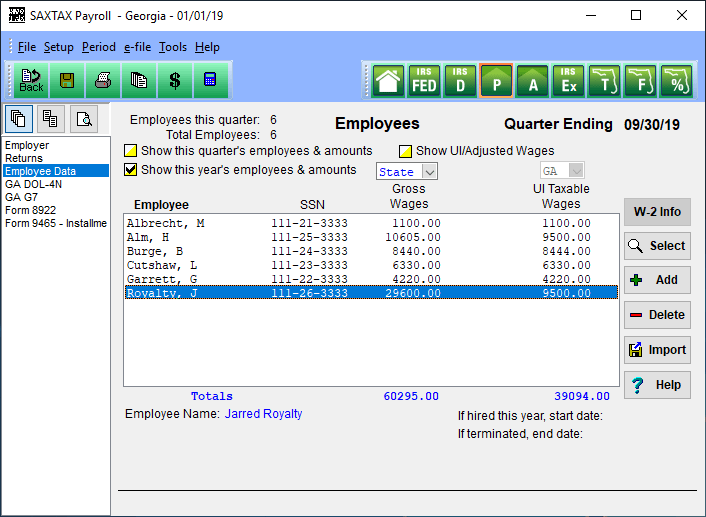Screen dimensions: 706x517
Task: Open the Tools menu
Action: [x=172, y=47]
